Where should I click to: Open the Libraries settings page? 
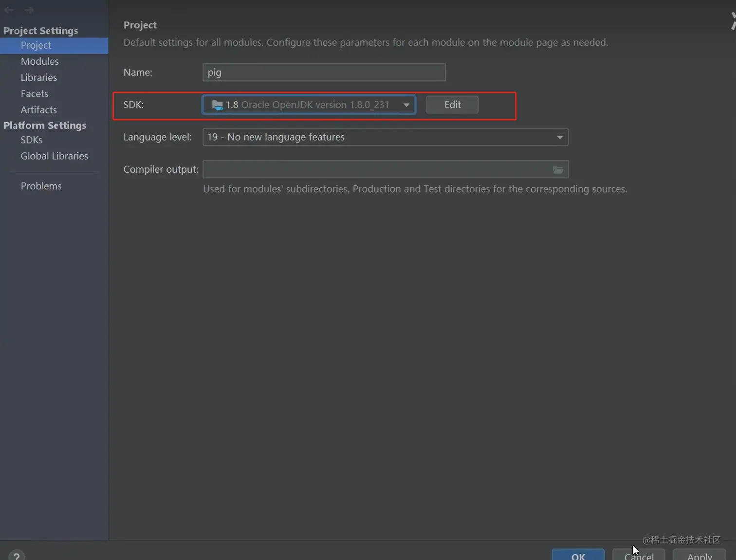click(x=39, y=77)
